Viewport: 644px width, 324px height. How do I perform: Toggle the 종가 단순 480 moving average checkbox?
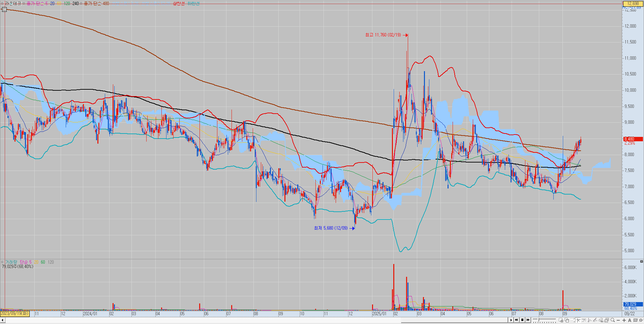coord(82,3)
